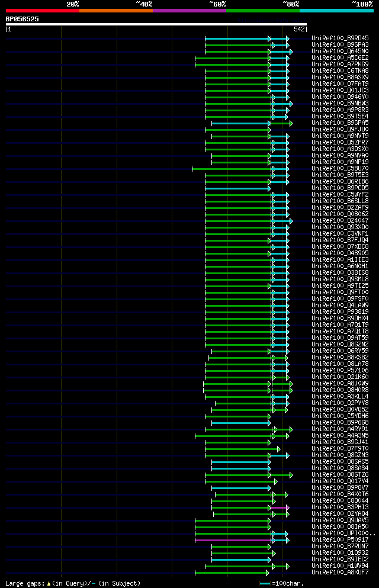
Task: Select the UniRef100_Q2YAQ4 identifier
Action: (x=340, y=514)
